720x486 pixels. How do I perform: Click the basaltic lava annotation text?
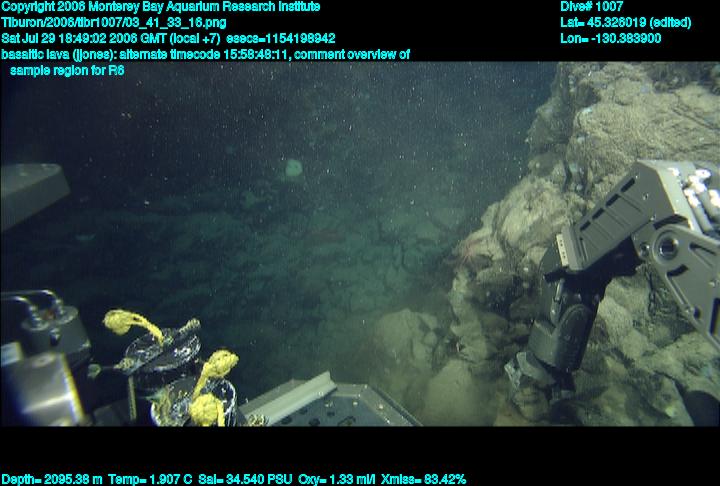[205, 54]
